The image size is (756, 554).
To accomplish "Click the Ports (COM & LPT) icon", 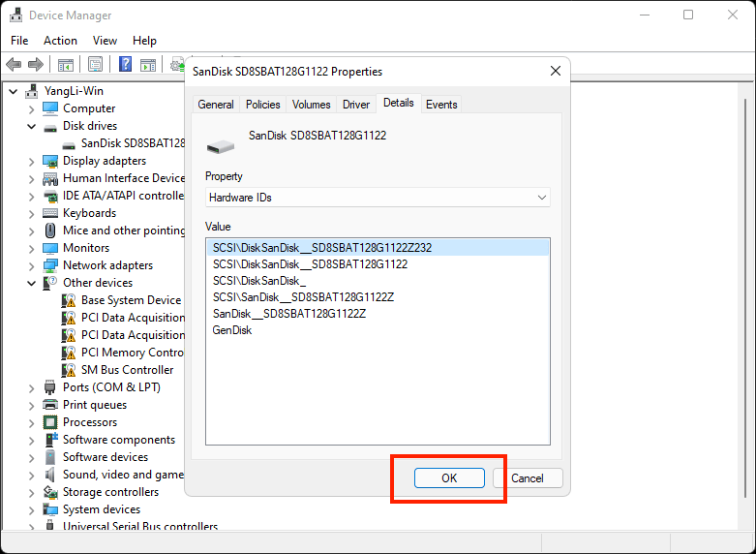I will [x=50, y=387].
